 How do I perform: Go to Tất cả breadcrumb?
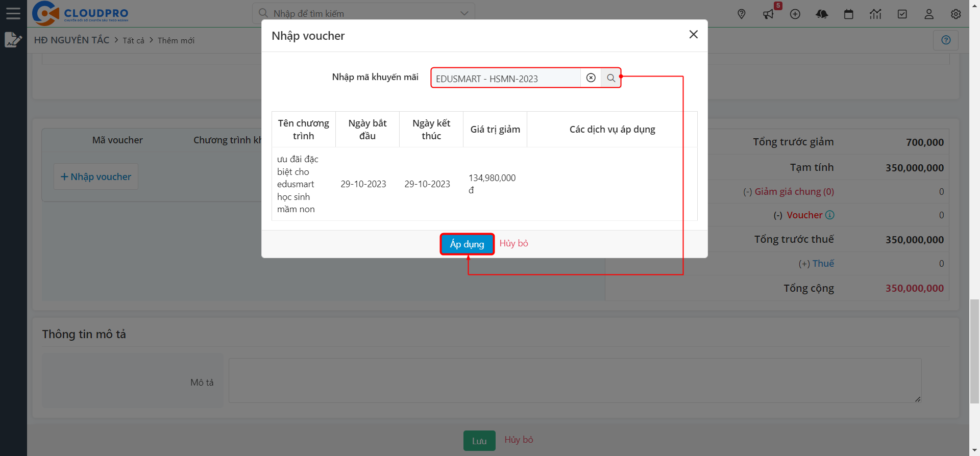click(133, 40)
